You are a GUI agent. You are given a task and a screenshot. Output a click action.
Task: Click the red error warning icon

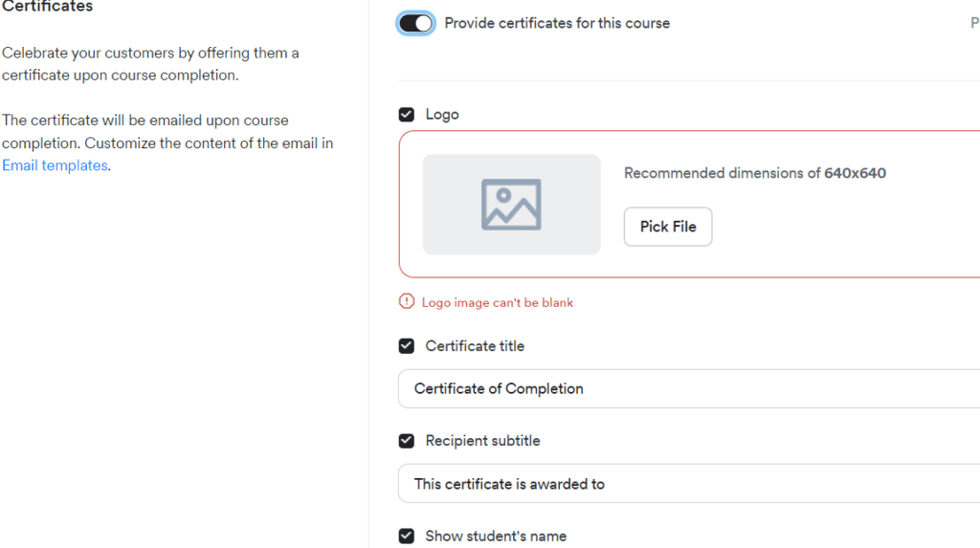tap(407, 302)
